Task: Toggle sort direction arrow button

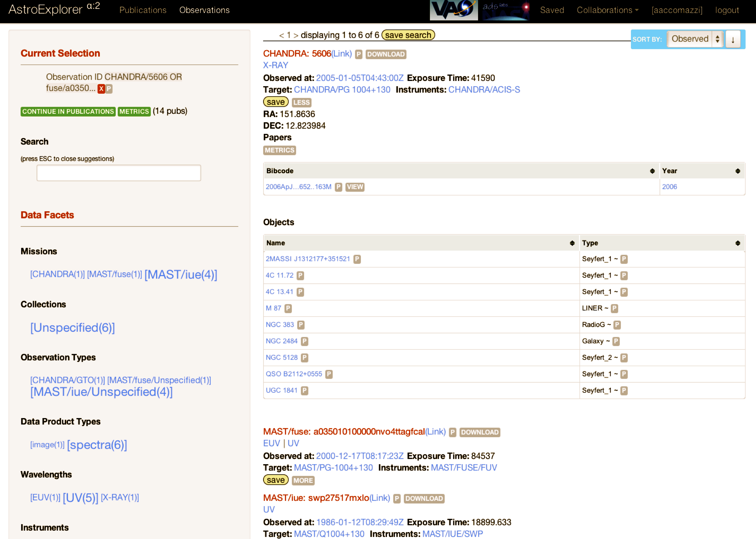Action: point(733,39)
